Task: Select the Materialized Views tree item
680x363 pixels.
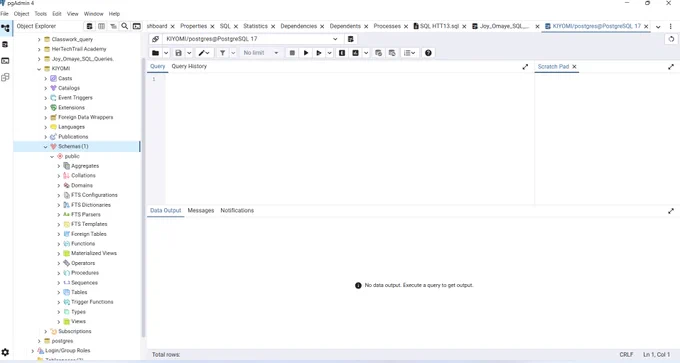Action: pos(94,253)
